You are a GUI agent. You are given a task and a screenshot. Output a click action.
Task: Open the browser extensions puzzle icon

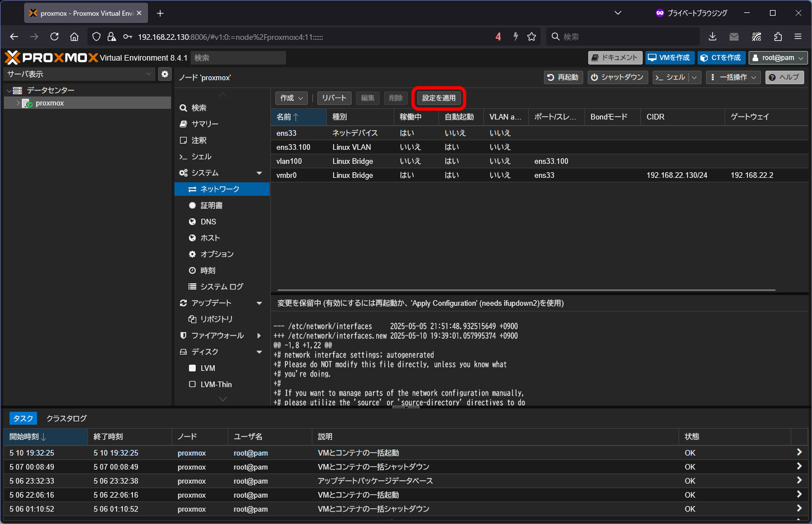click(778, 36)
